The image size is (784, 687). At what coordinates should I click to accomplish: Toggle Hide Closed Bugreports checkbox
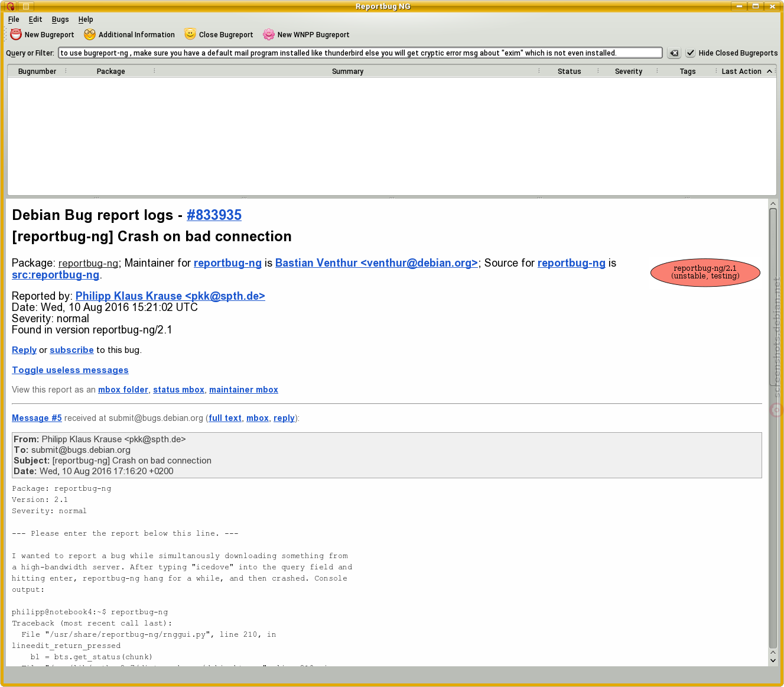pyautogui.click(x=690, y=53)
